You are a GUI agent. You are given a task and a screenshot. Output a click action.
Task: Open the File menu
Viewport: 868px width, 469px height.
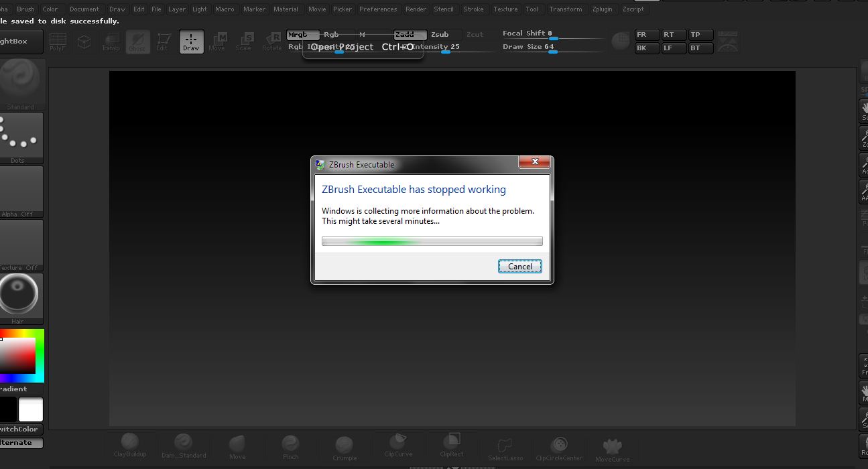click(x=156, y=9)
